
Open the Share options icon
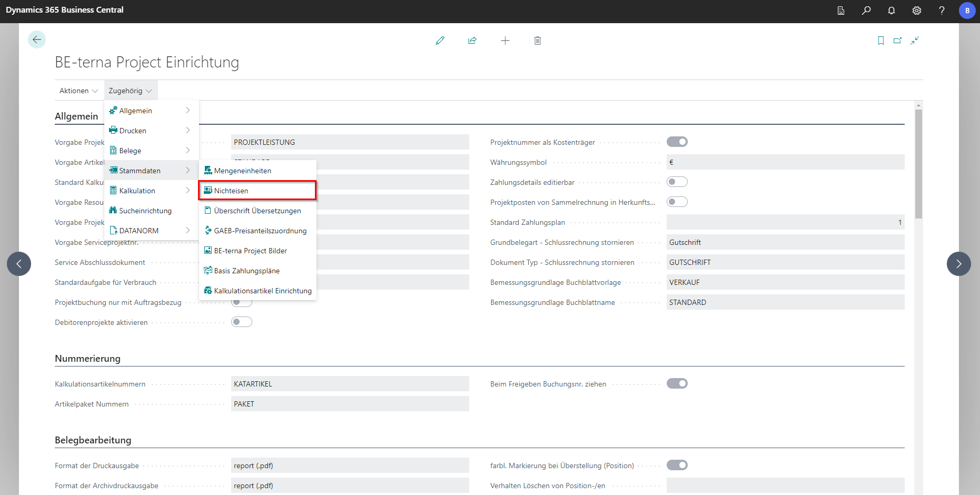(x=472, y=41)
